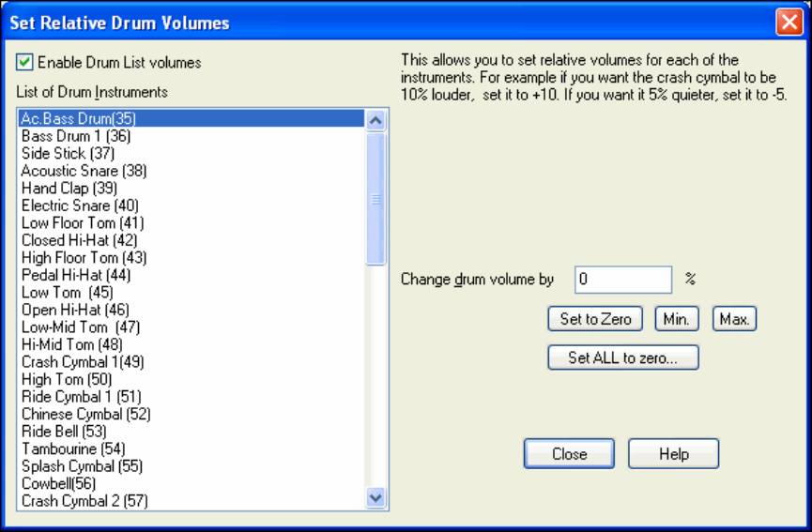Uncheck Enable Drum List volumes checkbox
Image resolution: width=812 pixels, height=532 pixels.
coord(24,62)
